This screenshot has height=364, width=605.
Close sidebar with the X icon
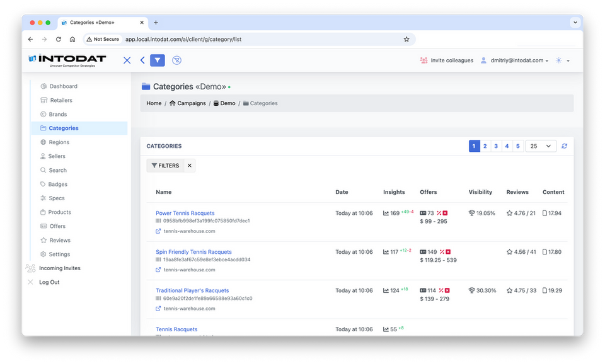click(x=127, y=60)
